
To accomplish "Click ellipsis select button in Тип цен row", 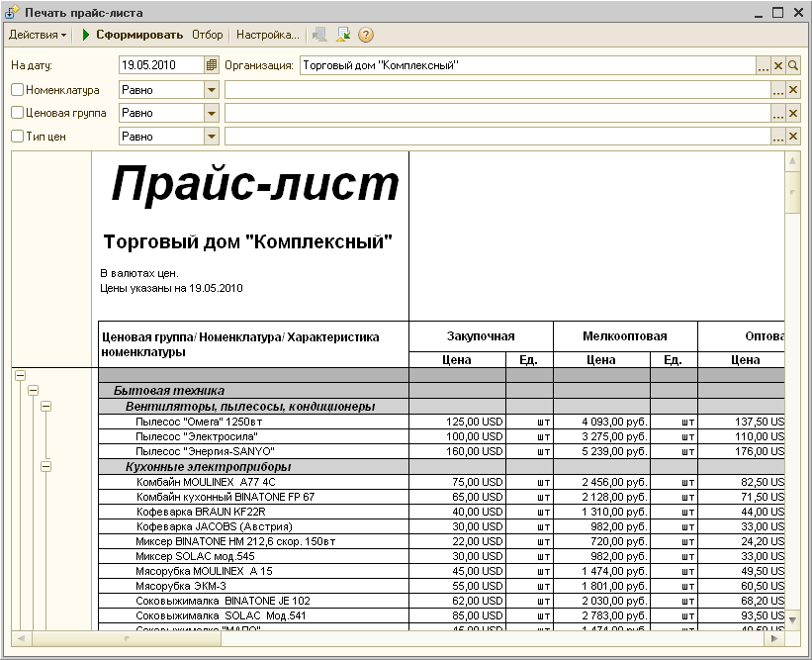I will (777, 137).
